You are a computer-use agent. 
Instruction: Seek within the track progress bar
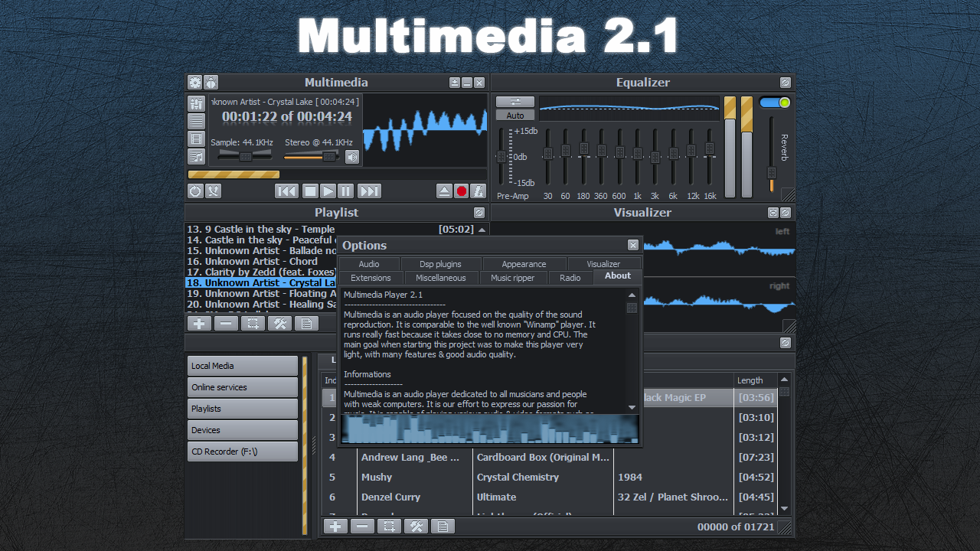point(337,174)
